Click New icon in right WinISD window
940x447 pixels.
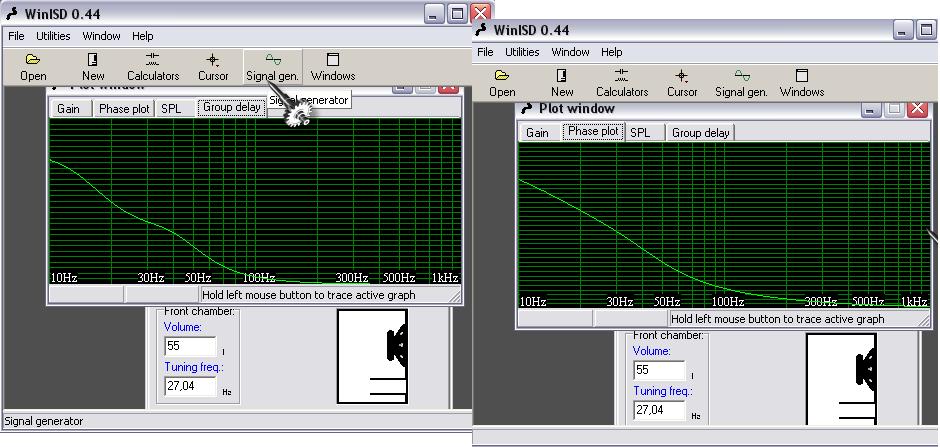[562, 83]
